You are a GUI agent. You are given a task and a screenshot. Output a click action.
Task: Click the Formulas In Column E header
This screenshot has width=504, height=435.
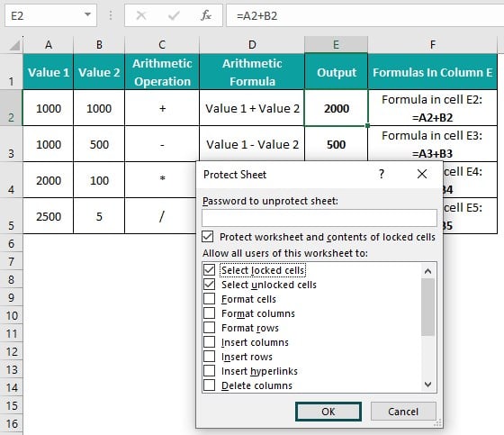433,72
